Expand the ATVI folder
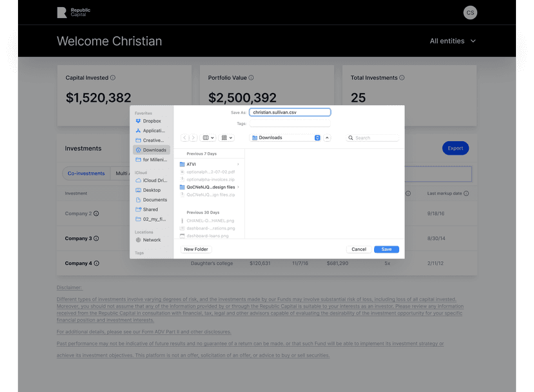 pyautogui.click(x=238, y=164)
